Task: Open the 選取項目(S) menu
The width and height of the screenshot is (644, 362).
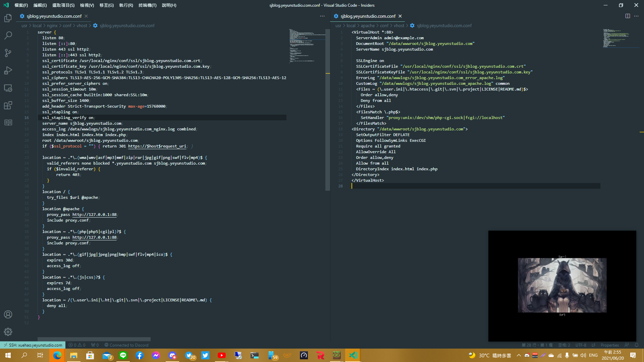Action: point(63,5)
